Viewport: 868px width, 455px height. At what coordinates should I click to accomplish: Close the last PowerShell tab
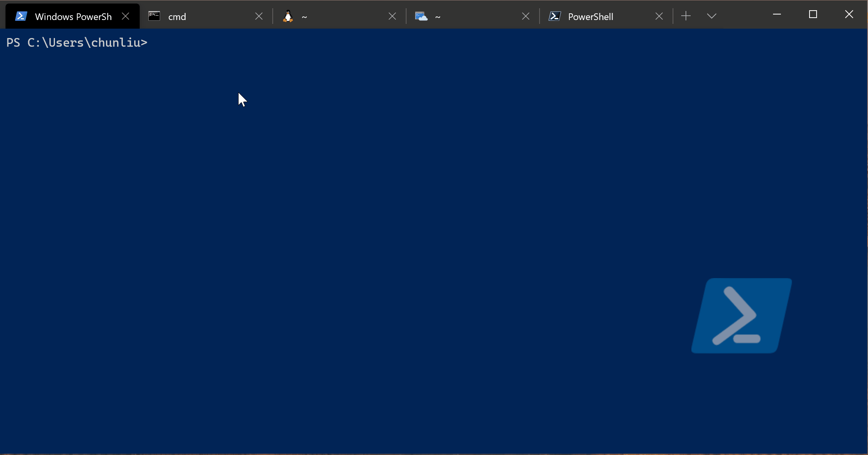pyautogui.click(x=659, y=16)
